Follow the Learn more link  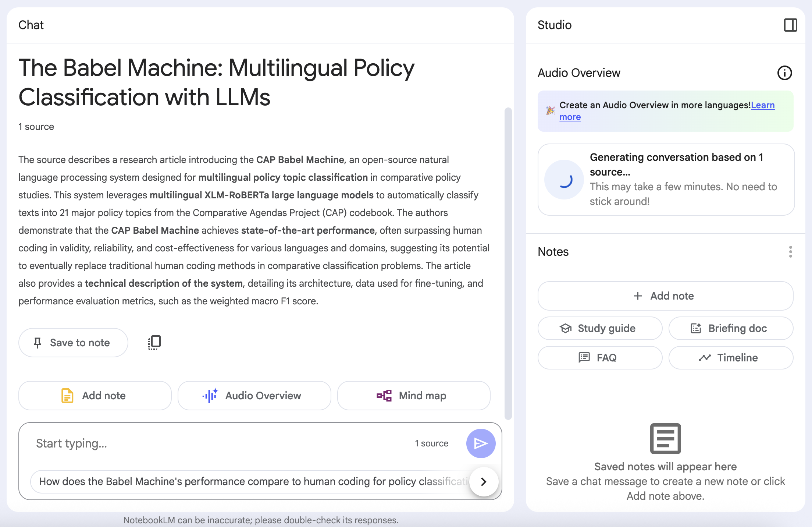pyautogui.click(x=763, y=105)
